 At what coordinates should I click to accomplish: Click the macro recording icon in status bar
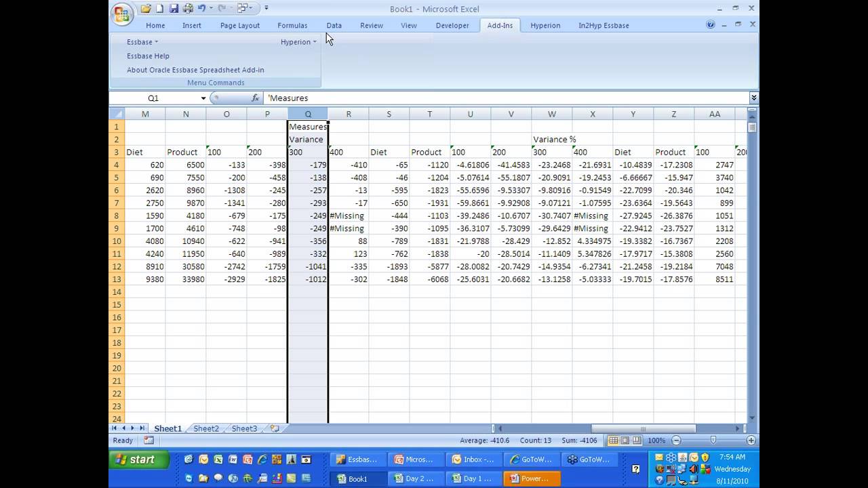[x=149, y=441]
